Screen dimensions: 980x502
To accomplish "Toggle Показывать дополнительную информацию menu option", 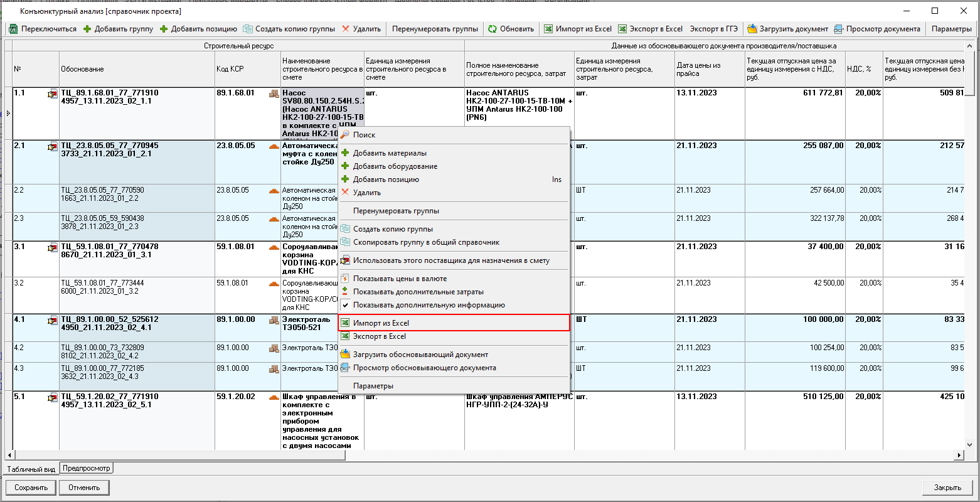I will [429, 305].
